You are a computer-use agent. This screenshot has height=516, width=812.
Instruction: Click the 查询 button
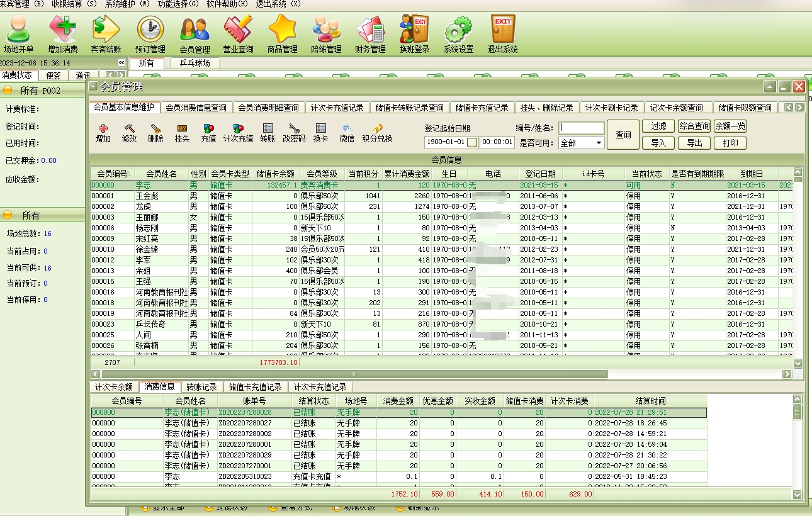click(x=623, y=135)
